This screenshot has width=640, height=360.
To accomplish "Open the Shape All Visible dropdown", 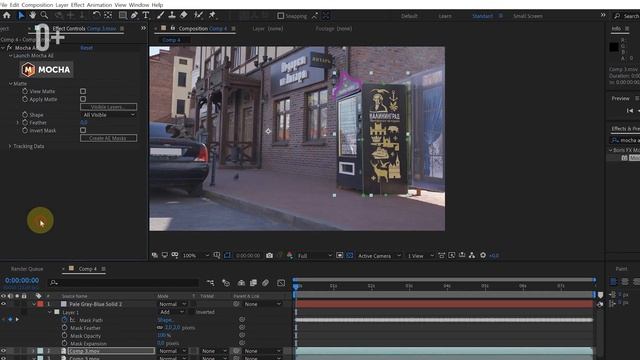I will (x=109, y=115).
